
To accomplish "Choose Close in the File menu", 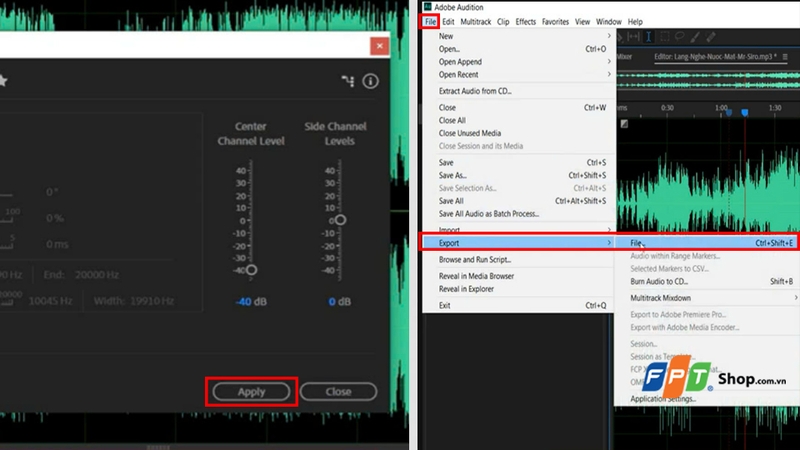I will tap(519, 108).
